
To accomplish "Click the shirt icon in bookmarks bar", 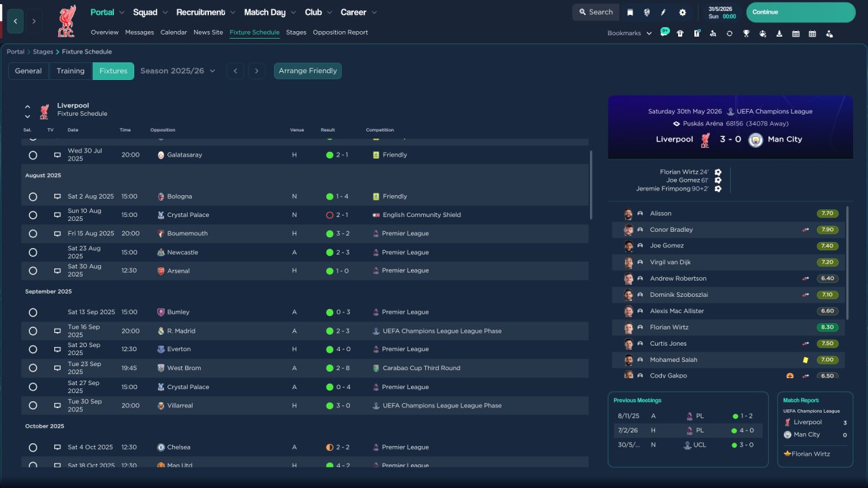I will pos(680,33).
